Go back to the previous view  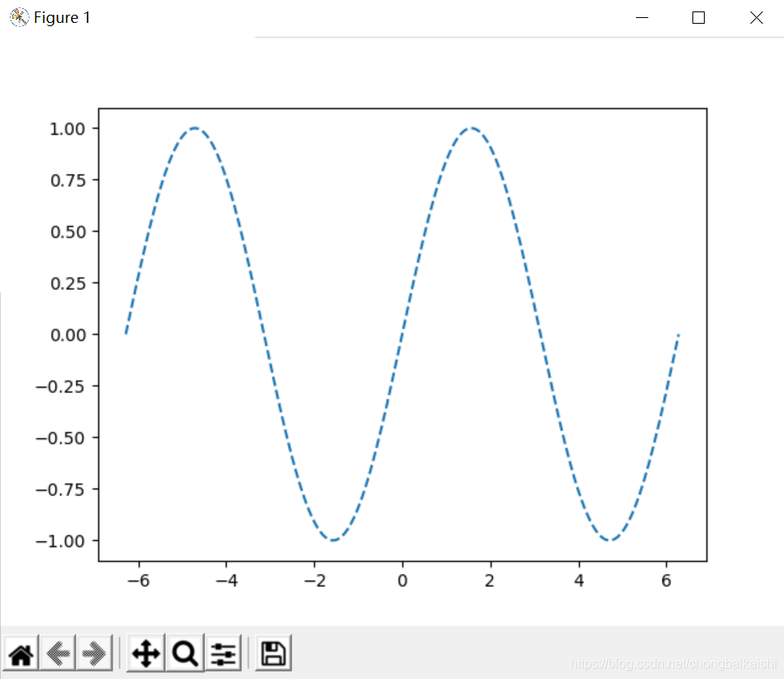point(58,654)
